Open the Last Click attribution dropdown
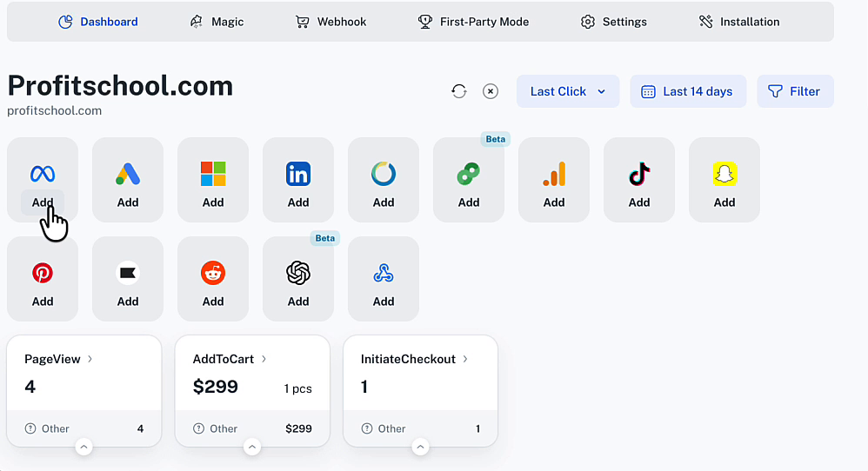 [568, 91]
